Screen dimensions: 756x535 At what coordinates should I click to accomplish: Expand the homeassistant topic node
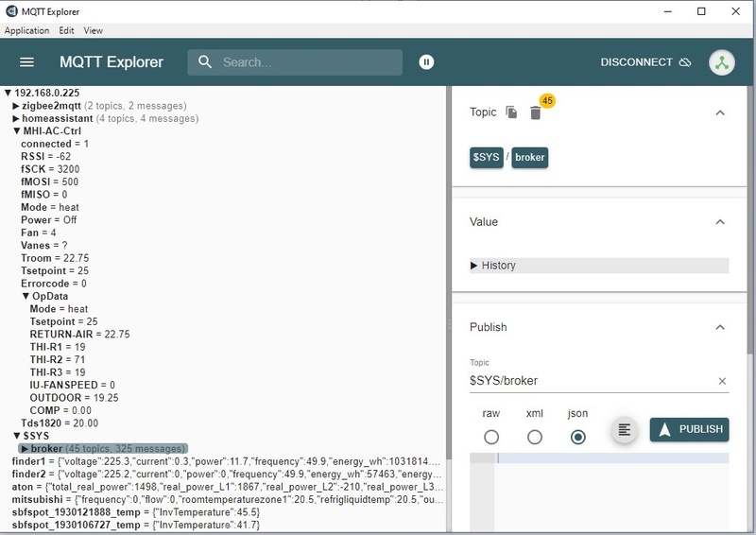(16, 118)
